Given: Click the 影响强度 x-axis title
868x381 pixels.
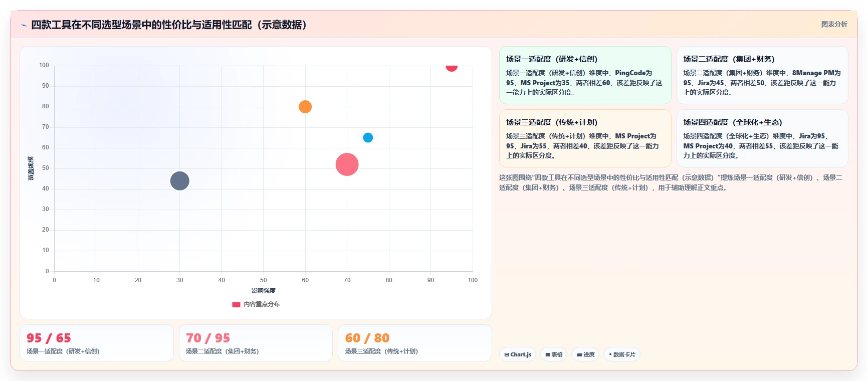Looking at the screenshot, I should 263,291.
